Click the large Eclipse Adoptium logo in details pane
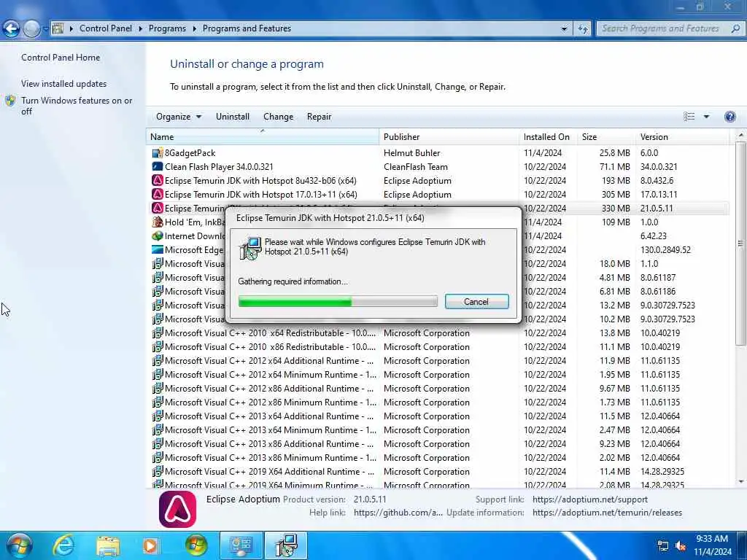 pyautogui.click(x=178, y=510)
